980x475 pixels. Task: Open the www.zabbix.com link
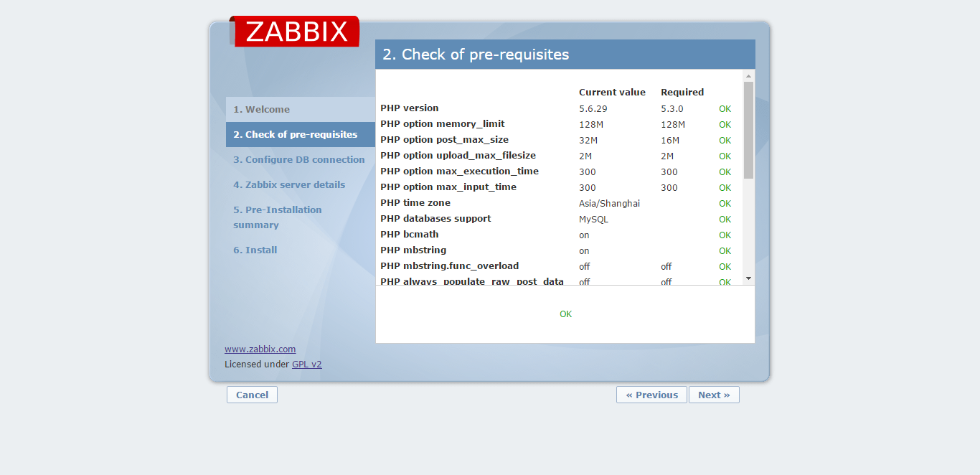260,349
